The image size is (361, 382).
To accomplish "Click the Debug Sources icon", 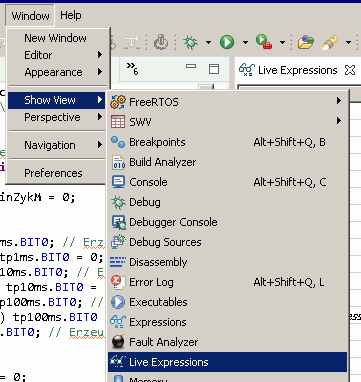I will [x=118, y=242].
